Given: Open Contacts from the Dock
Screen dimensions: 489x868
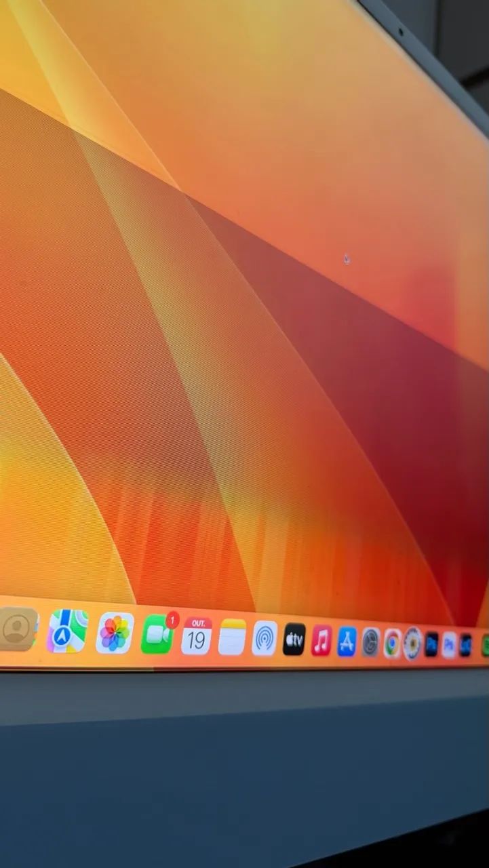Looking at the screenshot, I should point(18,629).
